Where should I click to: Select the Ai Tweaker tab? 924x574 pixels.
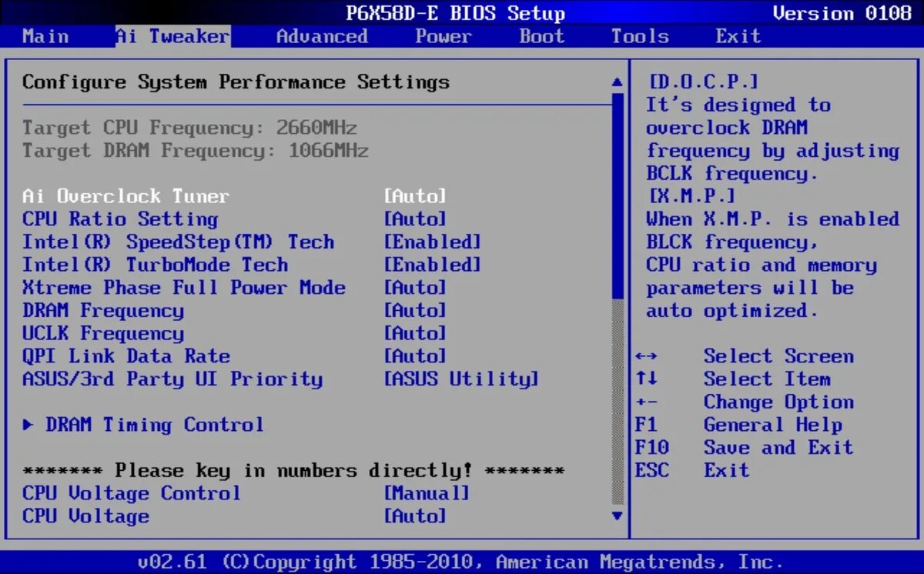pos(172,36)
